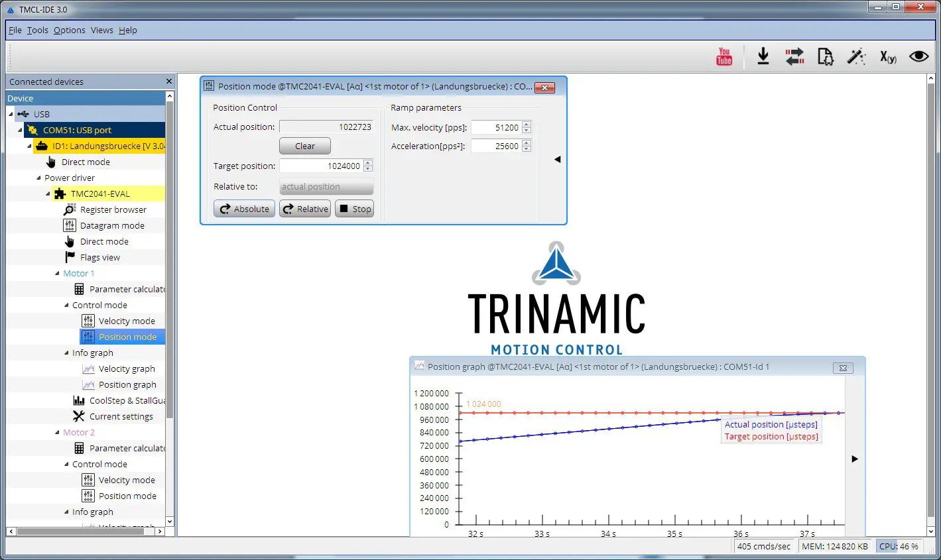Open the Register browser for TMC2041-EVAL
Image resolution: width=941 pixels, height=560 pixels.
click(114, 209)
